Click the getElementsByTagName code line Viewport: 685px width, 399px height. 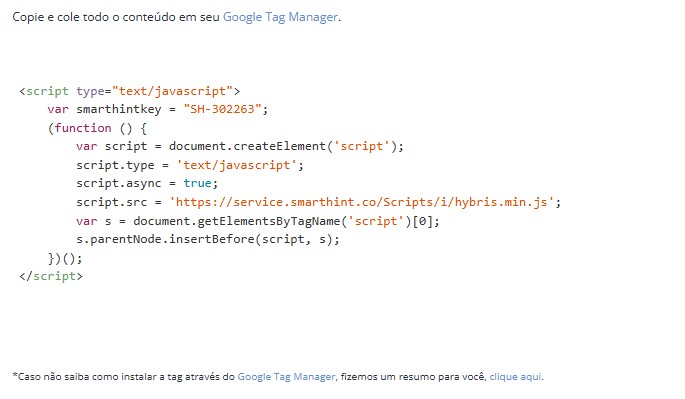tap(258, 221)
